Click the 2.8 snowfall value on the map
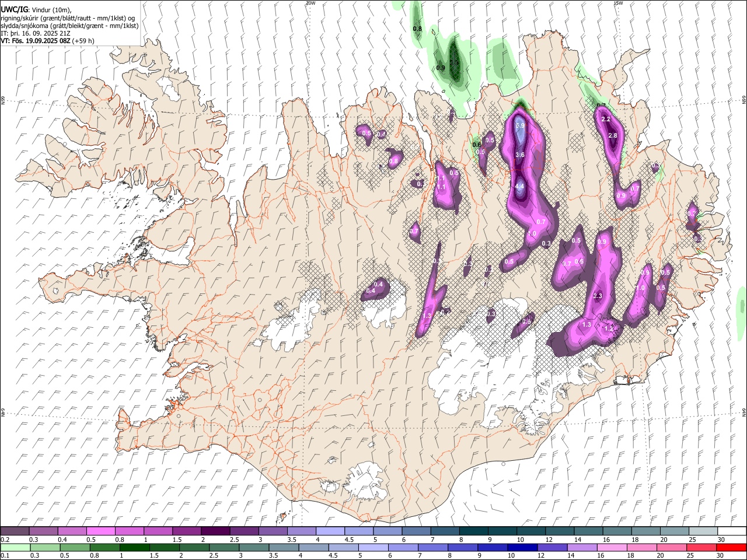This screenshot has width=747, height=560. 613,135
